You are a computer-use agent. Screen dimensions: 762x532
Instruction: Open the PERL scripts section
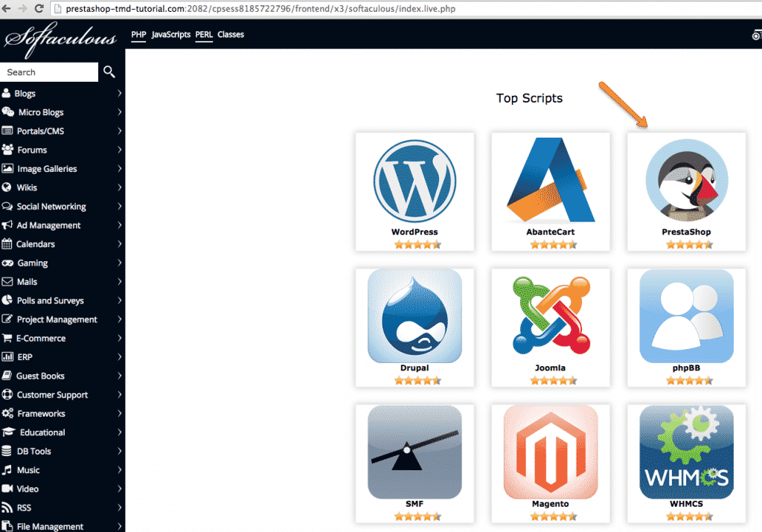(x=203, y=34)
